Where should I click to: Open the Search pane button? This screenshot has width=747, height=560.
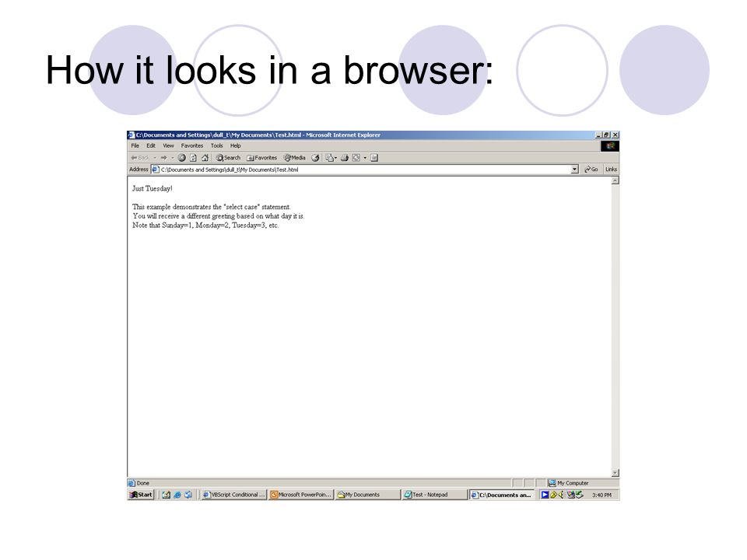tap(228, 158)
